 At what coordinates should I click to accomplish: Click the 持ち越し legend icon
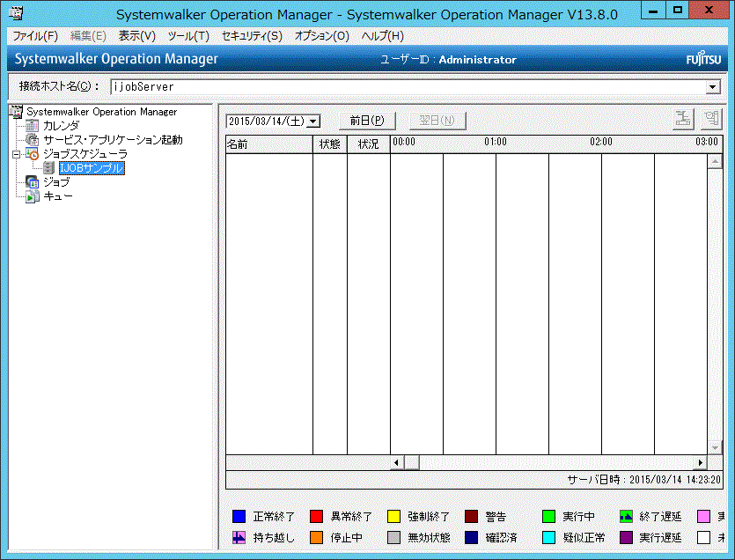(x=239, y=537)
